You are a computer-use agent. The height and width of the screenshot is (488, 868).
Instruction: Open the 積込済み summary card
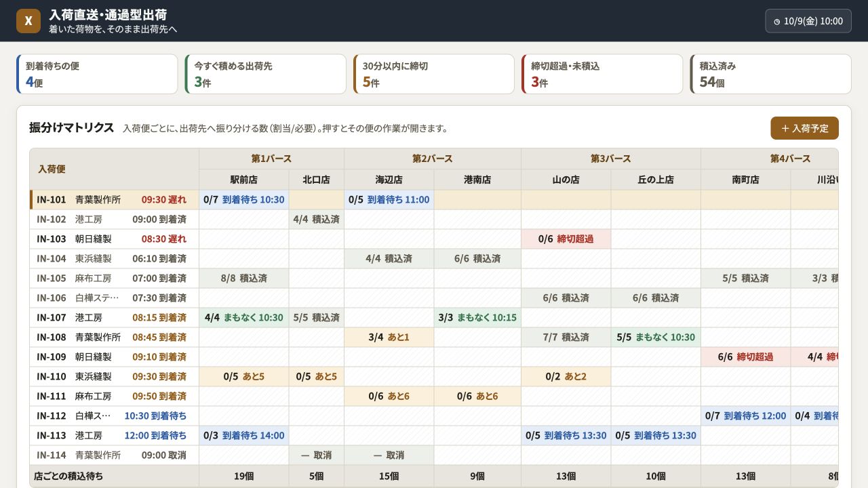click(x=770, y=75)
